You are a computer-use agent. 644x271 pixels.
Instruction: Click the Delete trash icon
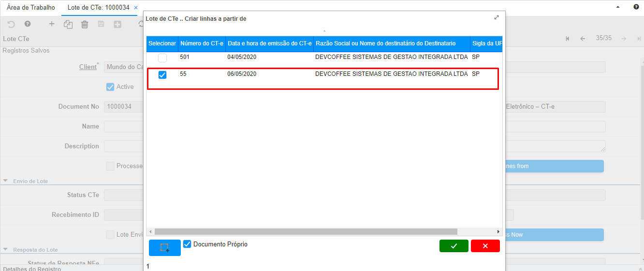85,24
